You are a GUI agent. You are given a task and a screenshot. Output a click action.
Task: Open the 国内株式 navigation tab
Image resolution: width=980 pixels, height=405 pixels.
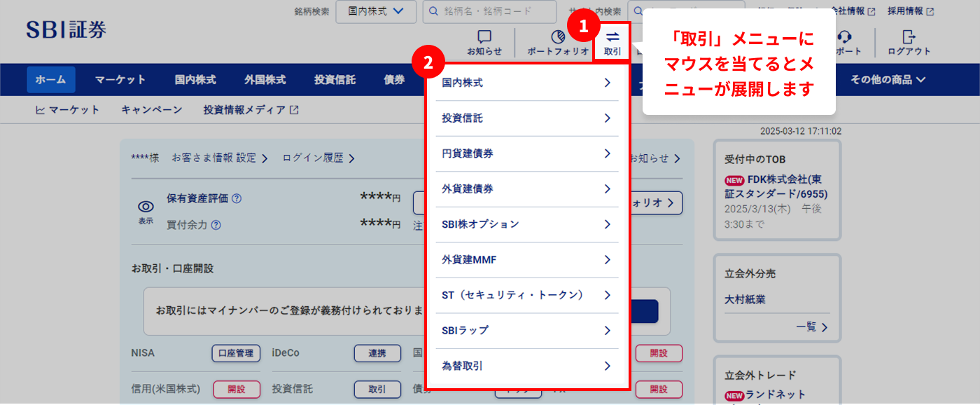[195, 80]
